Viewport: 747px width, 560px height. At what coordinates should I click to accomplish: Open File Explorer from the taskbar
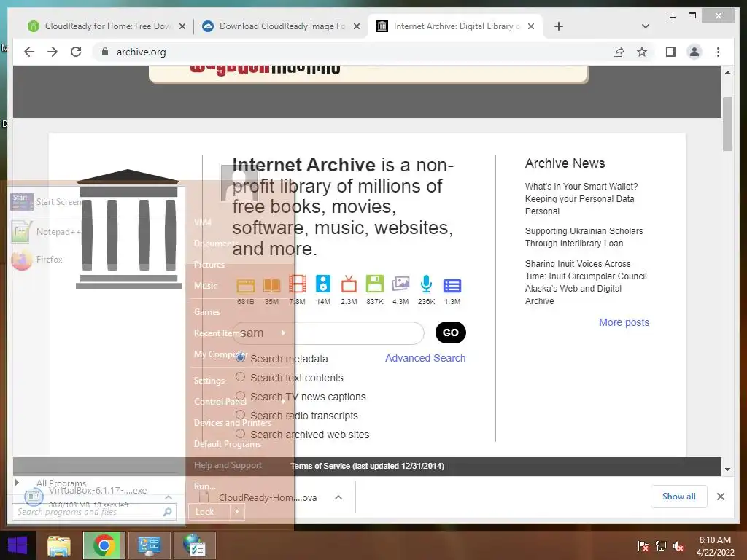58,545
